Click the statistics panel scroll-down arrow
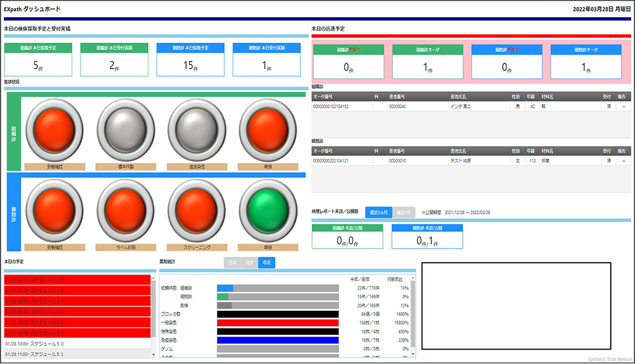This screenshot has width=635, height=364. click(413, 354)
